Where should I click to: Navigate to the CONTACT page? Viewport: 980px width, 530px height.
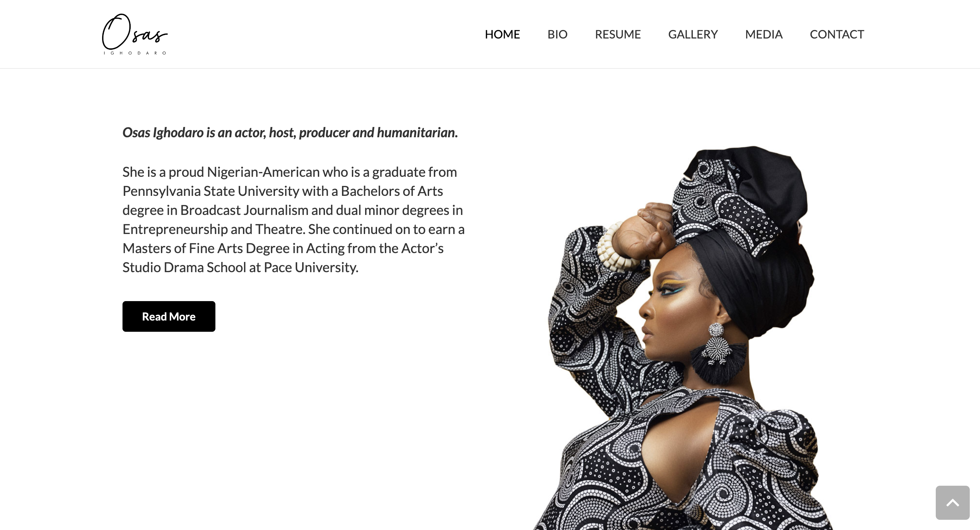837,34
